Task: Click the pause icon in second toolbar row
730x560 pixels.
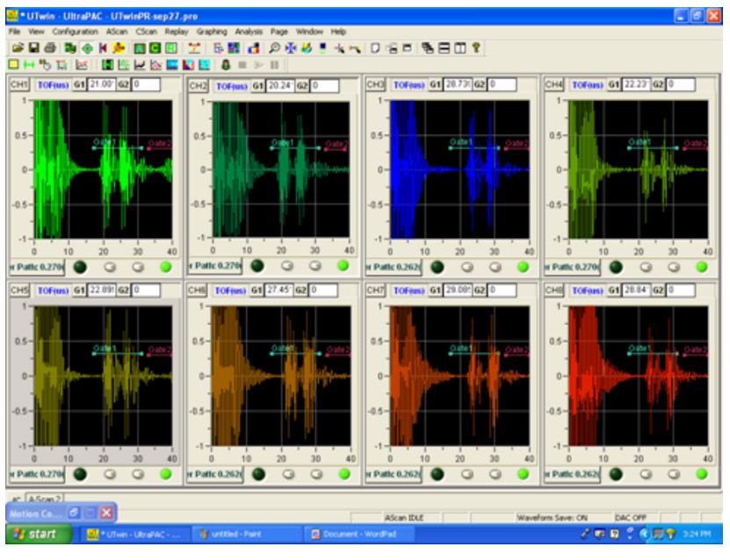Action: (275, 64)
